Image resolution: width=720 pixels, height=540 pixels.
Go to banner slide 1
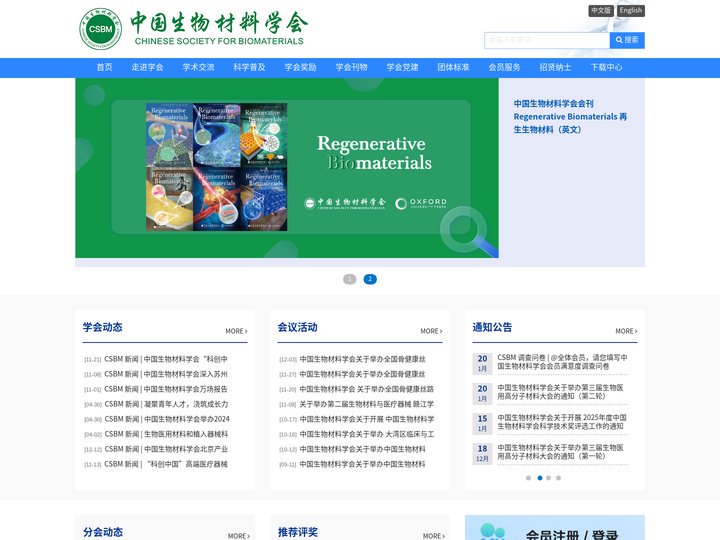click(x=349, y=279)
